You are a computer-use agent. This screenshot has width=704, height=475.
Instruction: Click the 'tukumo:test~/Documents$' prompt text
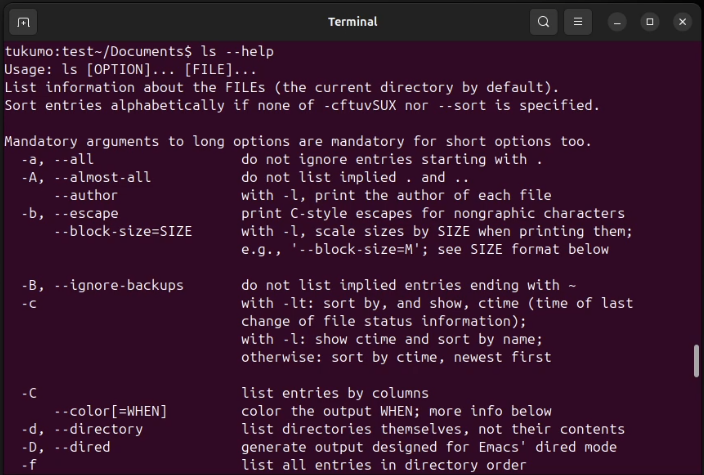(x=97, y=51)
